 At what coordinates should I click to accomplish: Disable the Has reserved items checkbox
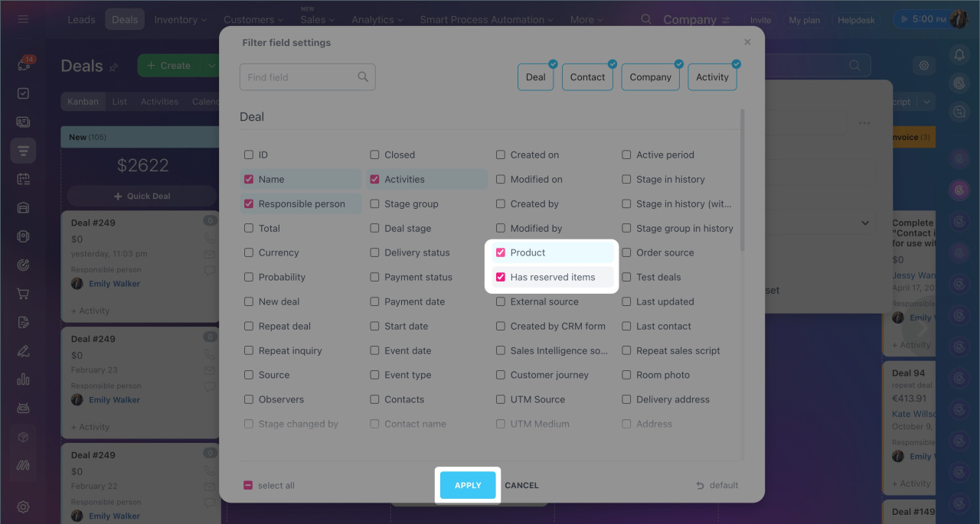[501, 277]
